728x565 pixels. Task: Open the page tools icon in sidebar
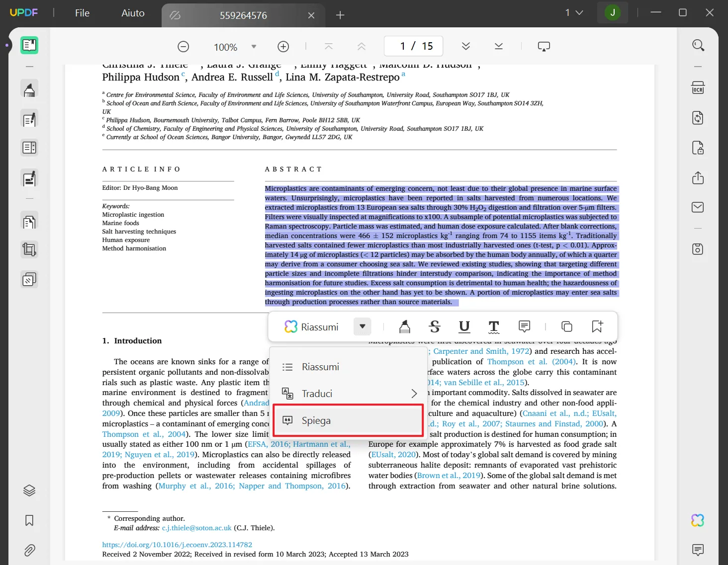tap(29, 222)
